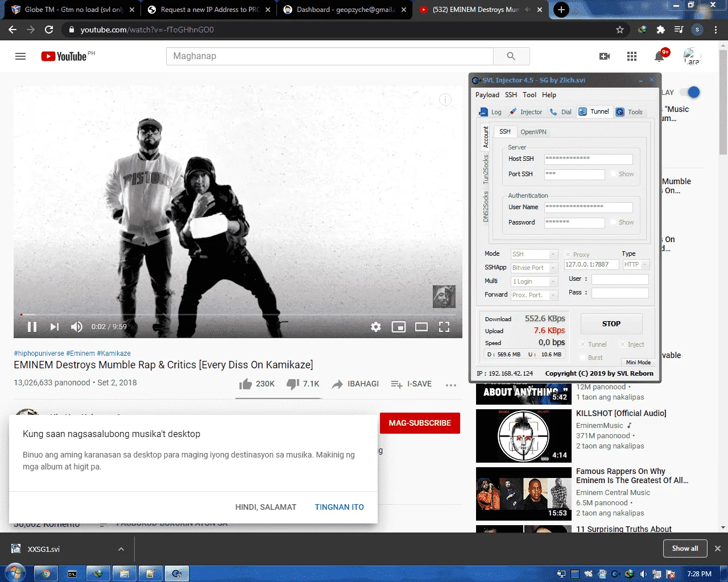Reload the YouTube page
The height and width of the screenshot is (582, 728).
[x=49, y=30]
